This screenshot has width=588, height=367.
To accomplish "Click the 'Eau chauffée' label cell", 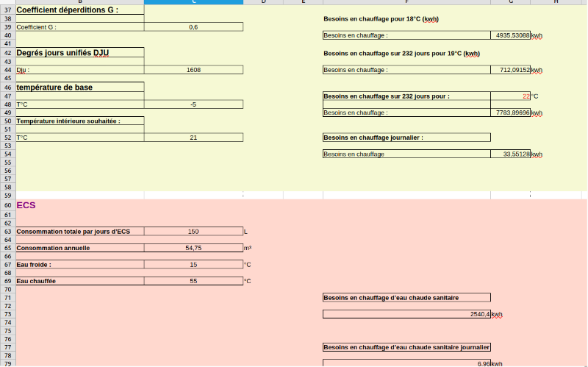I will (x=80, y=281).
